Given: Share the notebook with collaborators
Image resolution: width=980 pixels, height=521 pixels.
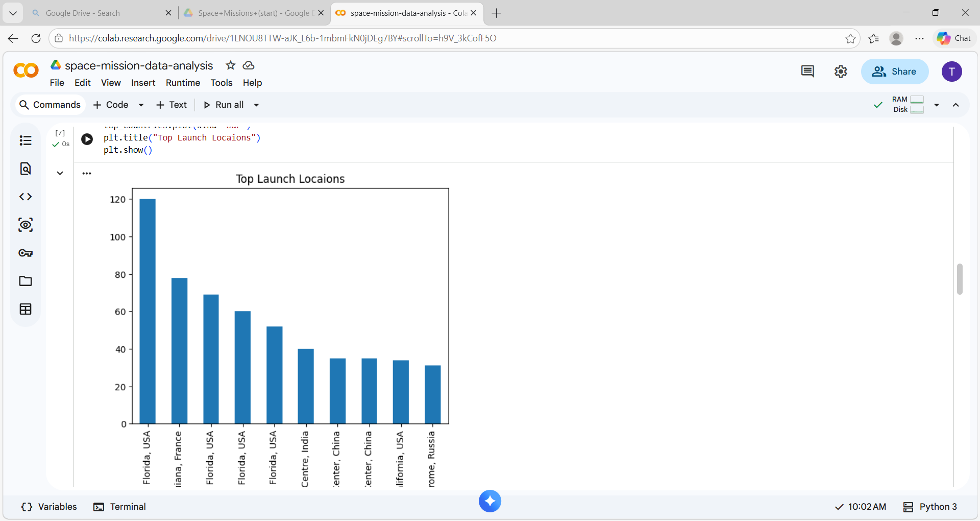Looking at the screenshot, I should pyautogui.click(x=895, y=72).
